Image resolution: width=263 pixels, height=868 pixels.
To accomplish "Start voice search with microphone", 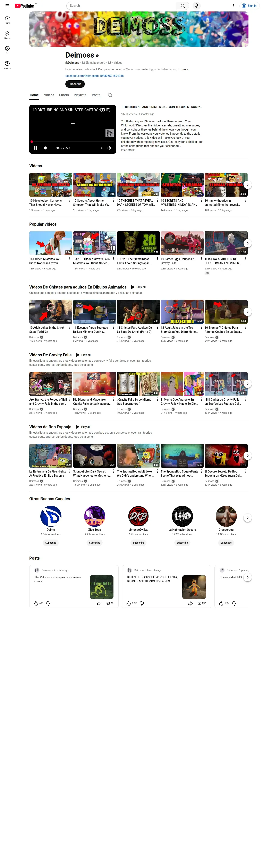I will [197, 6].
